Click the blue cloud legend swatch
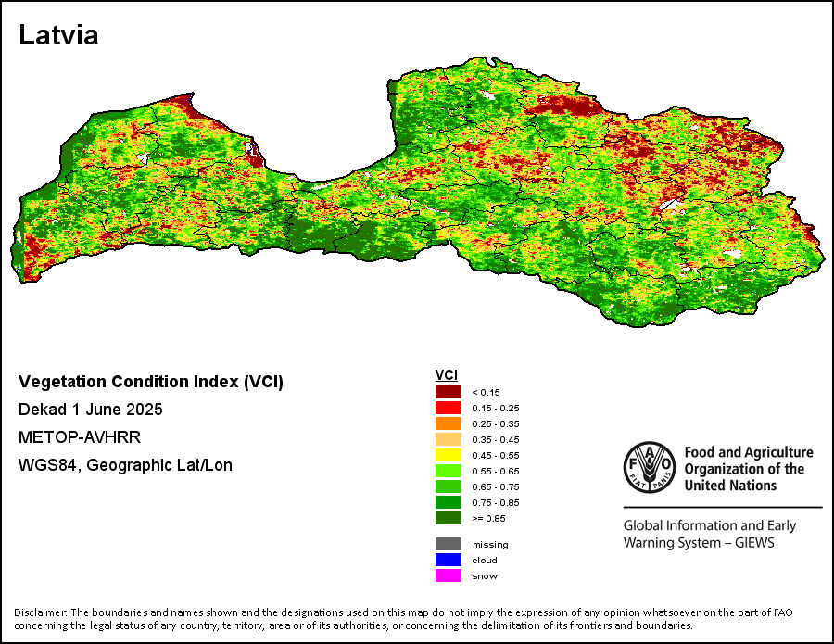Image resolution: width=834 pixels, height=644 pixels. pos(449,560)
